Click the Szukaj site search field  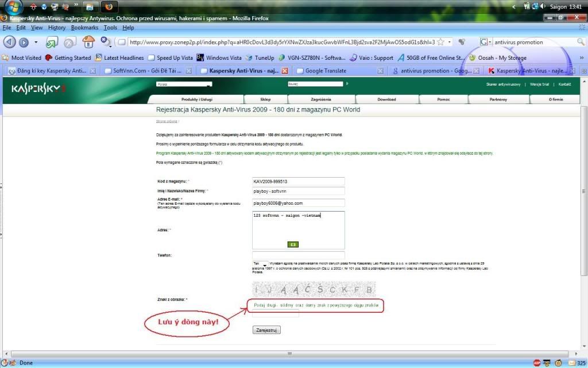pyautogui.click(x=315, y=84)
